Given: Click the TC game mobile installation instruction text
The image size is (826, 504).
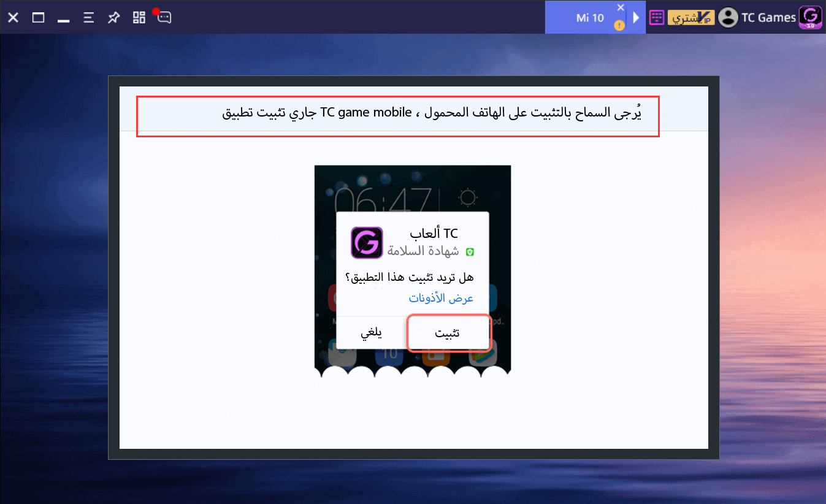Looking at the screenshot, I should pos(432,114).
